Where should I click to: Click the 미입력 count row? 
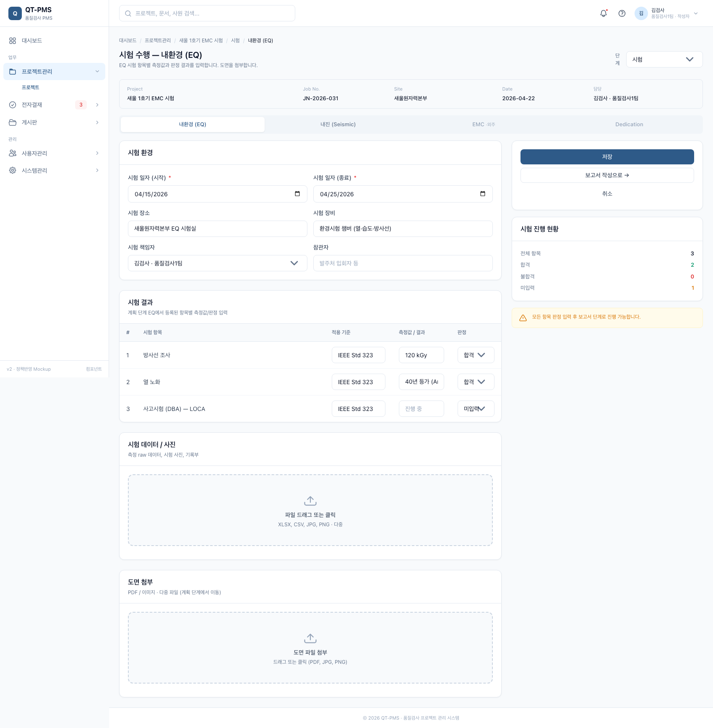[x=607, y=288]
